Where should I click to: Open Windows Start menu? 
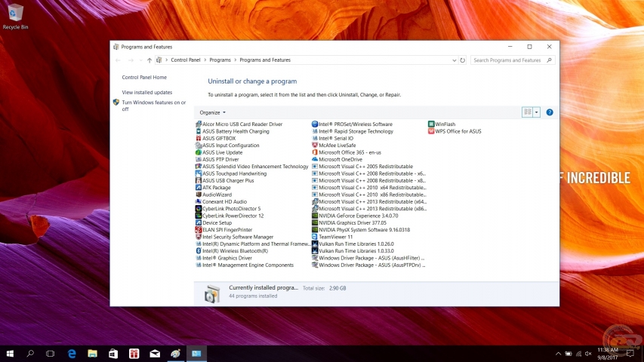[10, 354]
